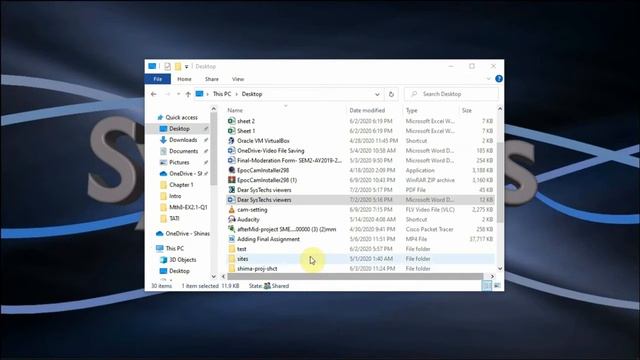Select EpocCamInstaller298 (1) WinRAR archive icon
The height and width of the screenshot is (360, 640).
231,180
